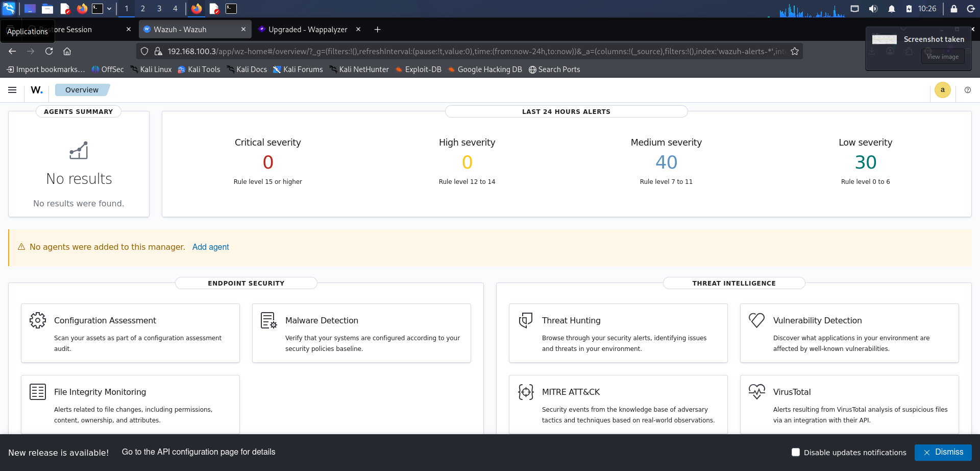Viewport: 980px width, 471px height.
Task: Click Import bookmarks in the bookmarks bar
Action: click(45, 69)
